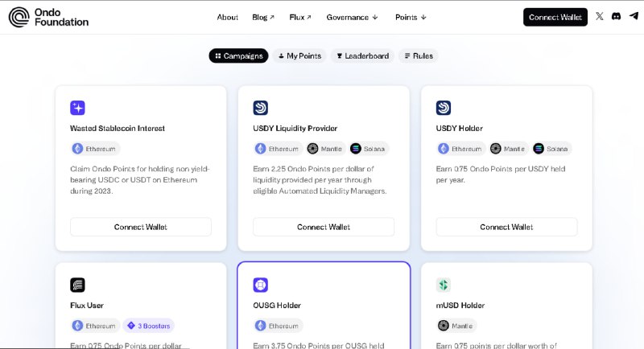Open the Rules tab
This screenshot has width=644, height=349.
[x=418, y=55]
